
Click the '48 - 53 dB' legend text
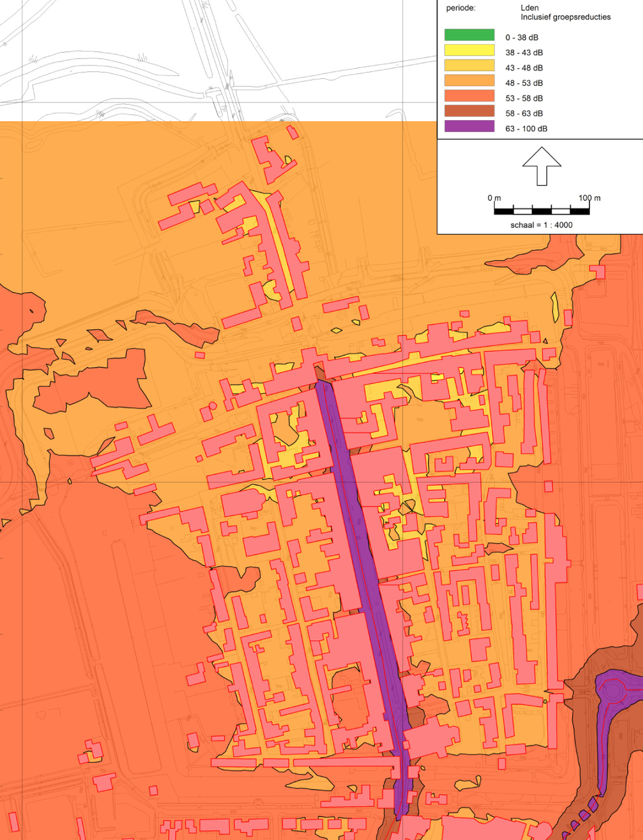(x=524, y=83)
